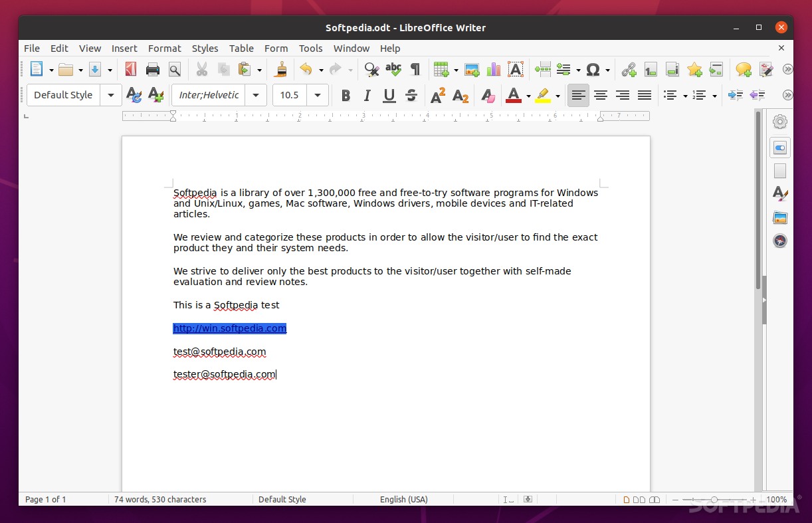
Task: Click the 100% zoom level button
Action: coord(776,499)
